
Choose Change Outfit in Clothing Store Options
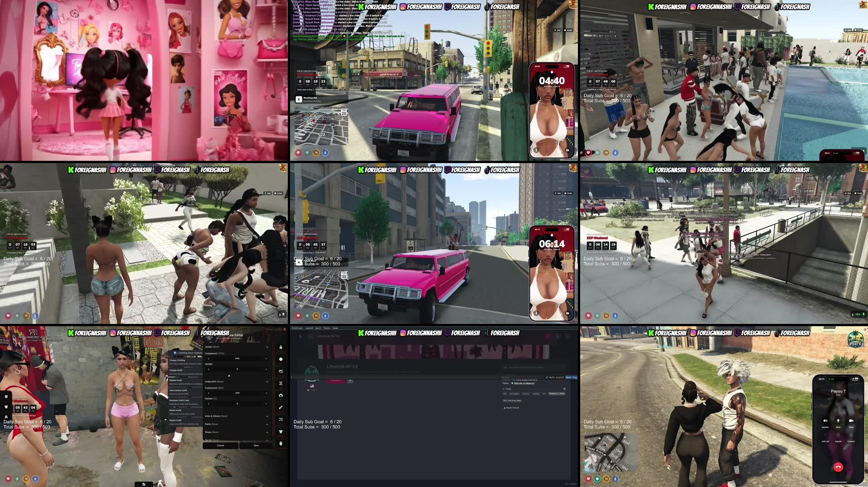[x=185, y=372]
